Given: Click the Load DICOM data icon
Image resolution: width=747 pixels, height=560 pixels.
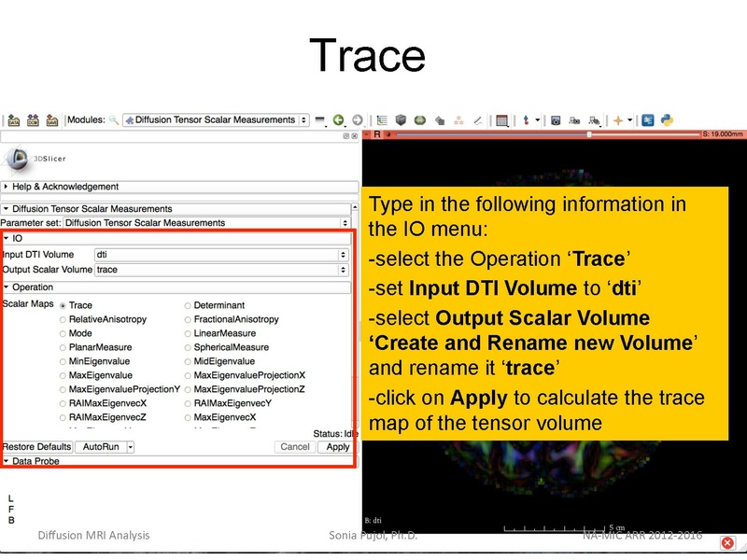Looking at the screenshot, I should pos(33,120).
